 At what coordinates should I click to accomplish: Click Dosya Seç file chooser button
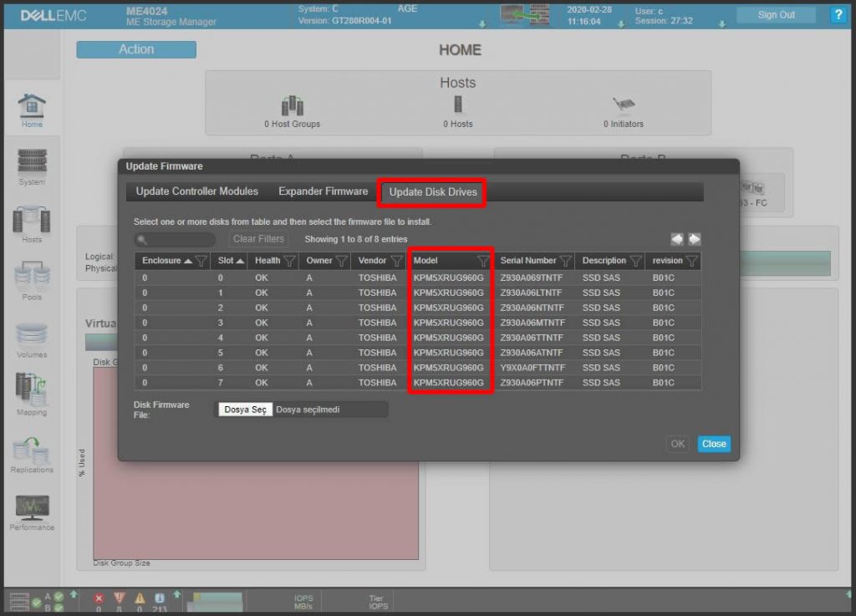coord(245,410)
